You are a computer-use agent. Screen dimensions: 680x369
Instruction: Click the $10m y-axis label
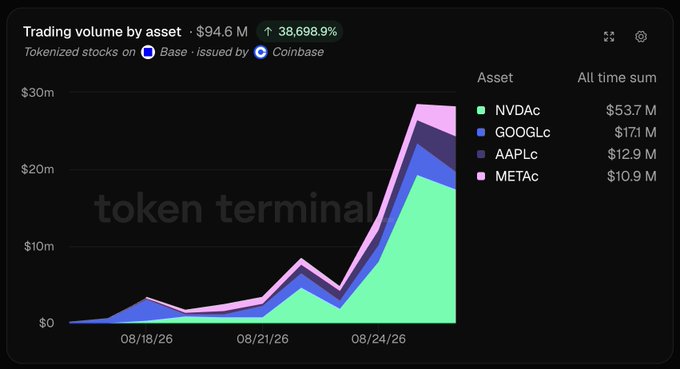tap(39, 246)
